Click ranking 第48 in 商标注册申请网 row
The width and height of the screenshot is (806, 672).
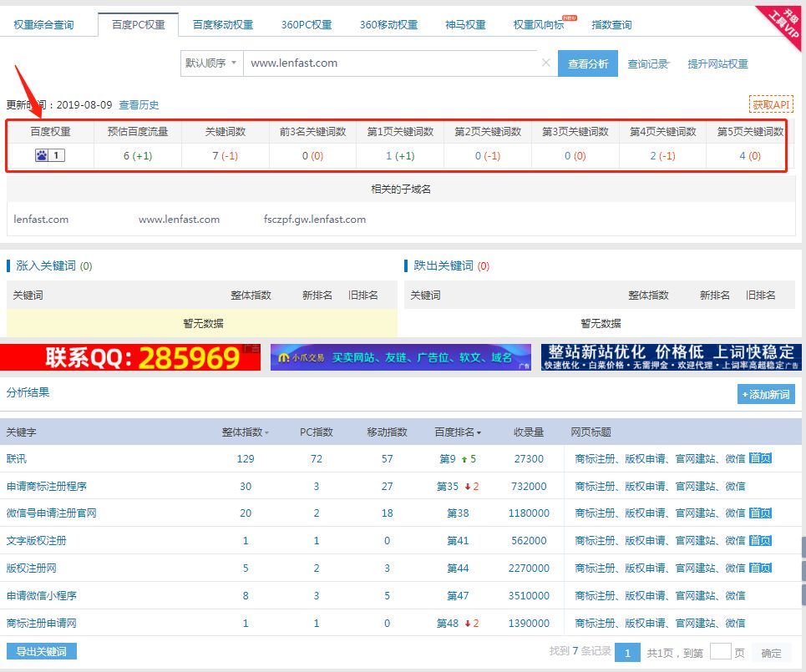[x=458, y=624]
